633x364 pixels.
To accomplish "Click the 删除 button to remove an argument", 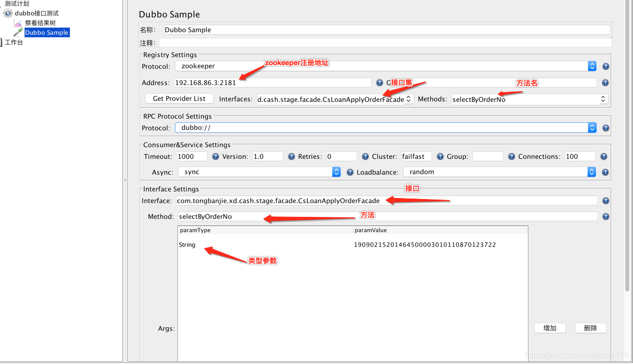I will point(590,328).
